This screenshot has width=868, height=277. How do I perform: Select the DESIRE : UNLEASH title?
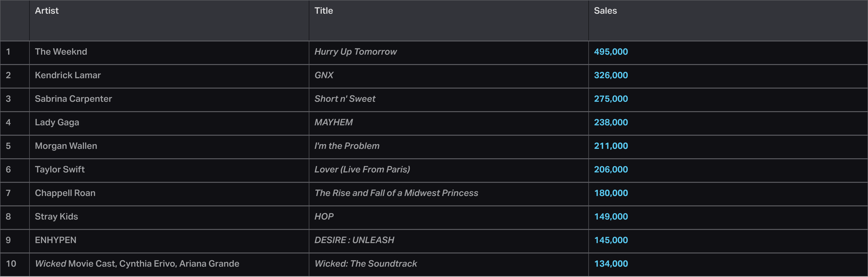point(354,240)
